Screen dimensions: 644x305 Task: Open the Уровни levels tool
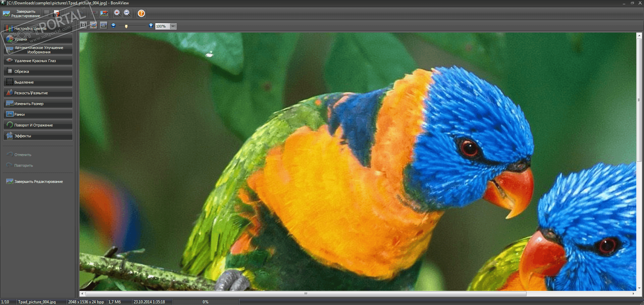point(38,39)
